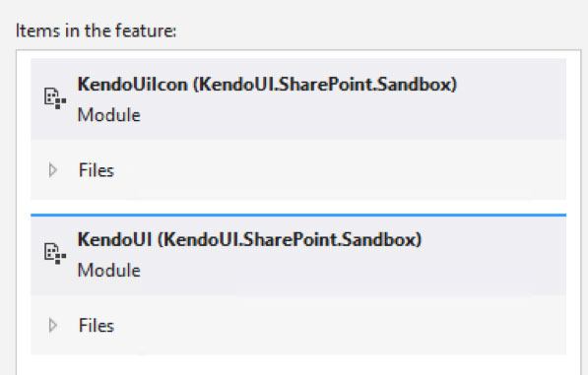Viewport: 588px width, 375px height.
Task: Click the Module subtitle beneath KendoUiIcon
Action: pyautogui.click(x=108, y=115)
